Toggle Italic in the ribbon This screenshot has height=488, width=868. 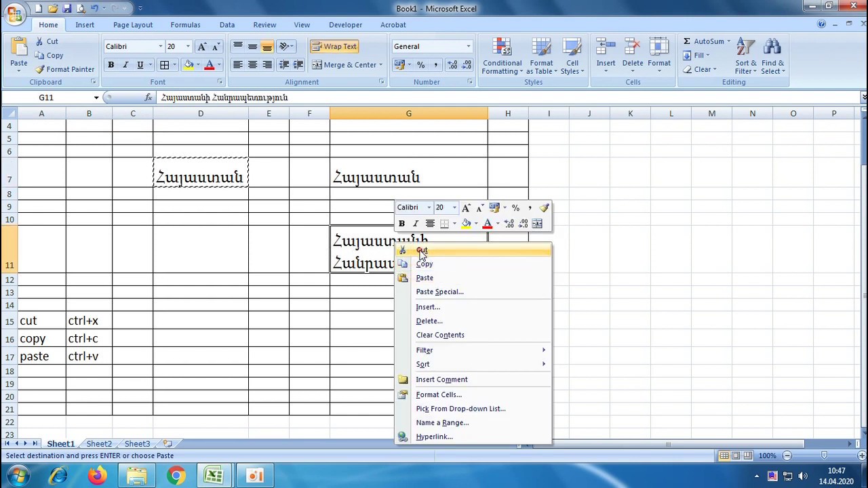(x=125, y=65)
